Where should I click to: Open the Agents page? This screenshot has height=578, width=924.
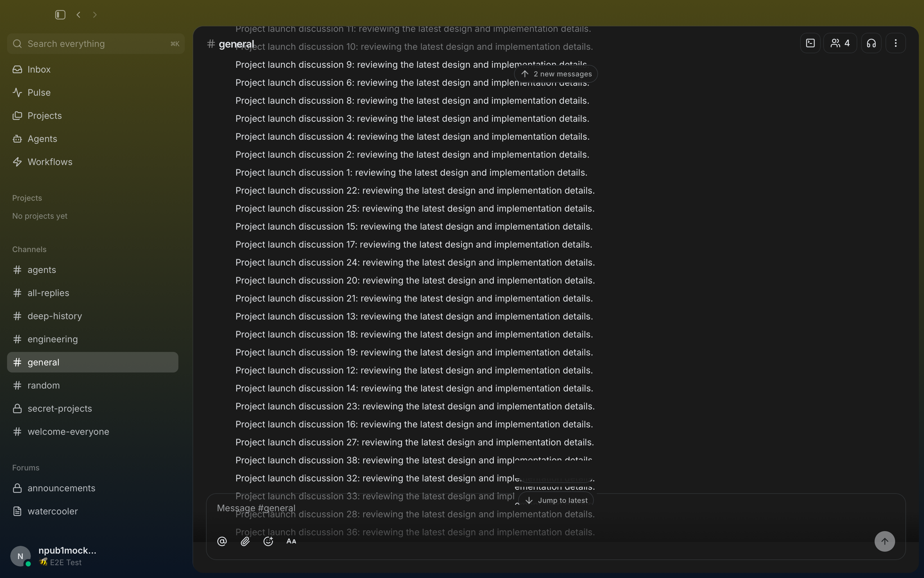[x=92, y=139]
